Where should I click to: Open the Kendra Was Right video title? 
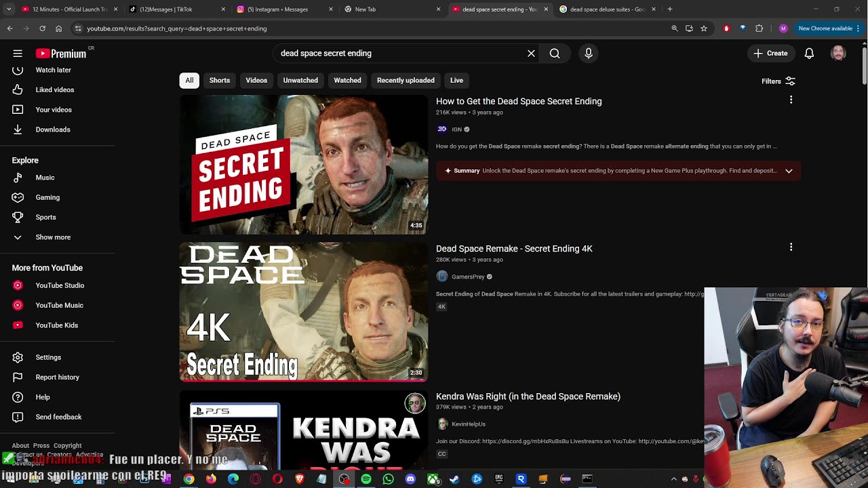[528, 396]
